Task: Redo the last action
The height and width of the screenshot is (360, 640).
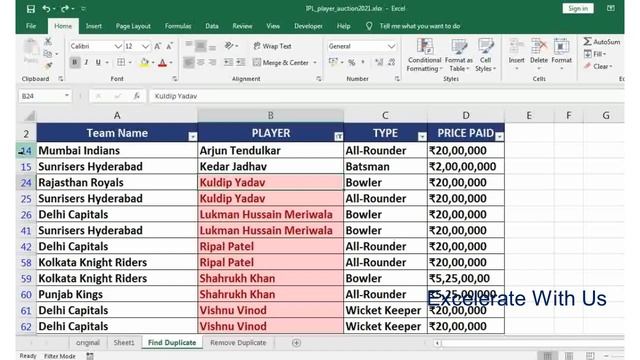Action: click(x=64, y=9)
